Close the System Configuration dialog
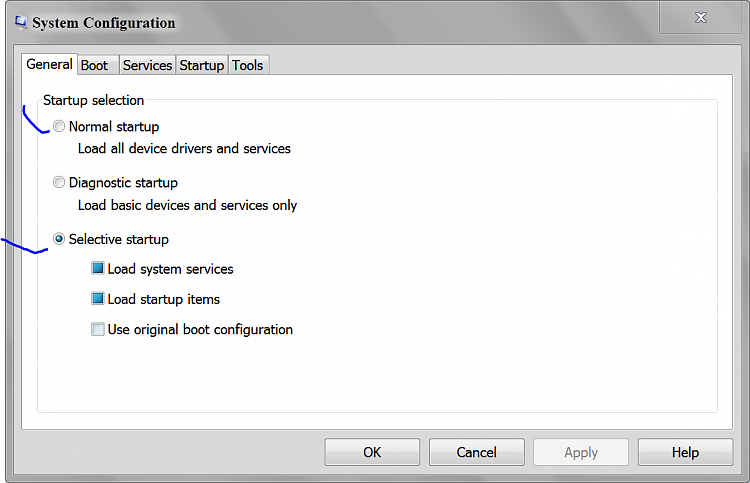This screenshot has height=483, width=750. [700, 18]
